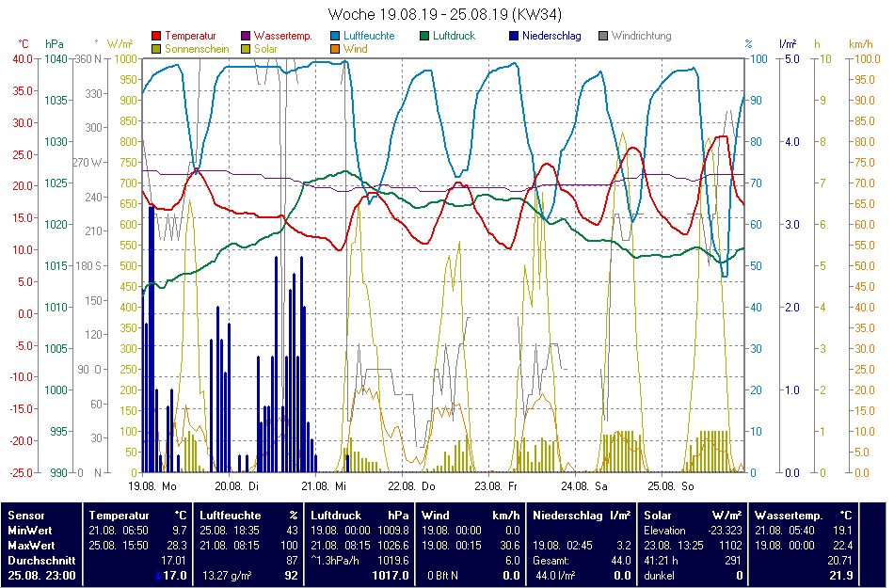Click the solar elevation value '-23.323'
Viewport: 894px width, 588px height.
[726, 531]
